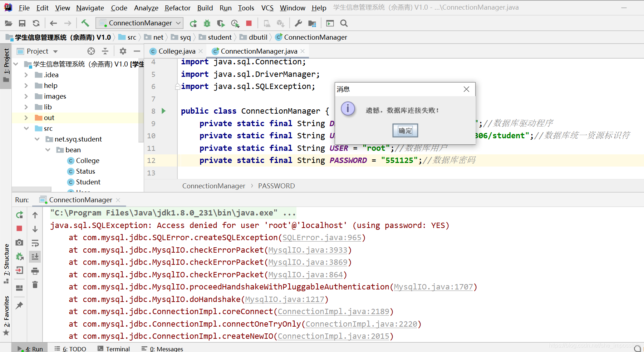Screen dimensions: 644x352
Task: Start debug with the bug icon
Action: [207, 23]
